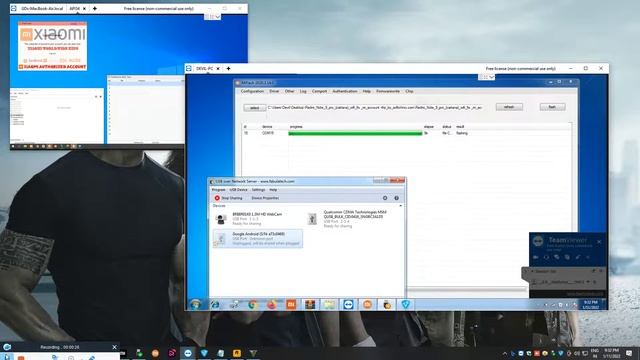Click the firmware path field in MiFlash
Screen dimensions: 640x360
pyautogui.click(x=375, y=108)
